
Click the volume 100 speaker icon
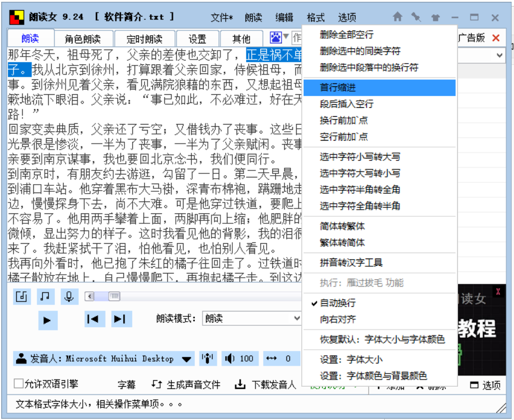(230, 359)
